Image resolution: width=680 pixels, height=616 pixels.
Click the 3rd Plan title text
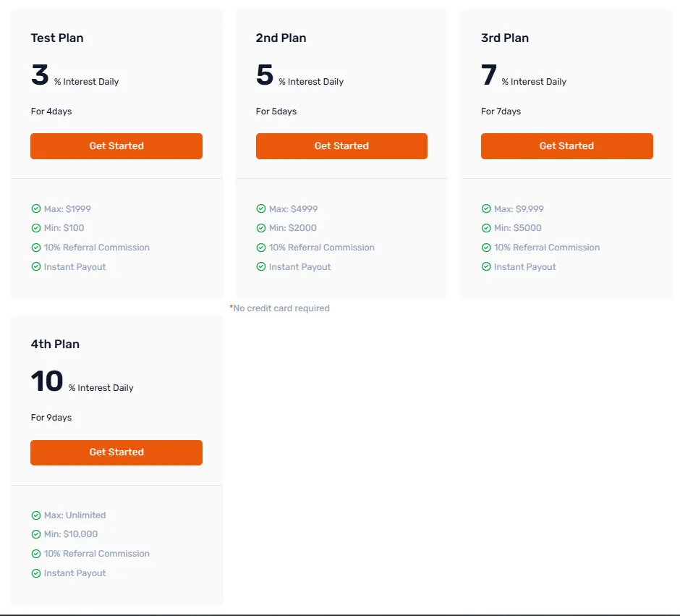tap(505, 38)
